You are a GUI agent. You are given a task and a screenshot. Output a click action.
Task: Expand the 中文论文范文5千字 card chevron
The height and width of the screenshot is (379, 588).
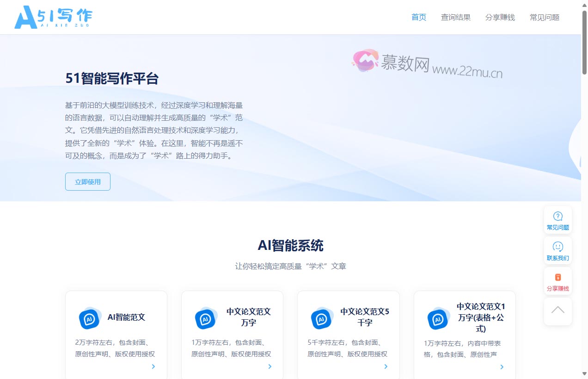(x=386, y=367)
